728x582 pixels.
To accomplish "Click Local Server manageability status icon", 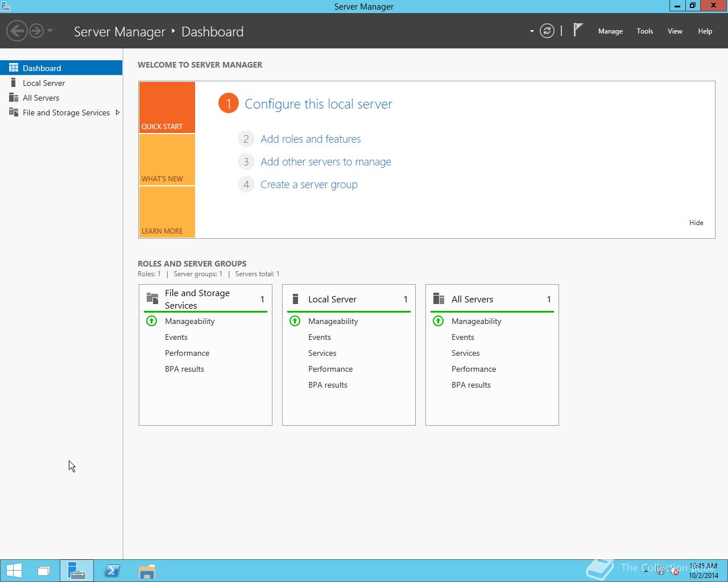I will [x=295, y=321].
